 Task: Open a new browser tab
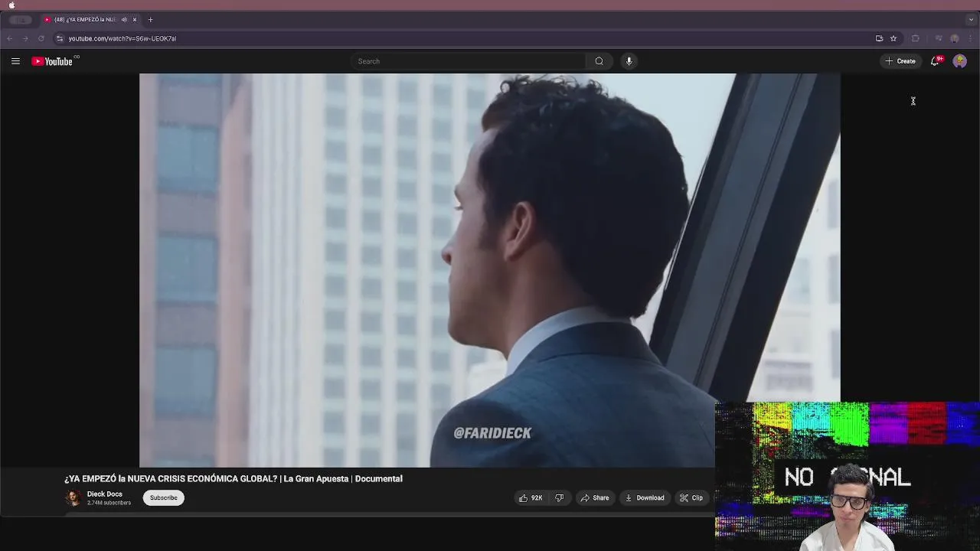pyautogui.click(x=150, y=20)
